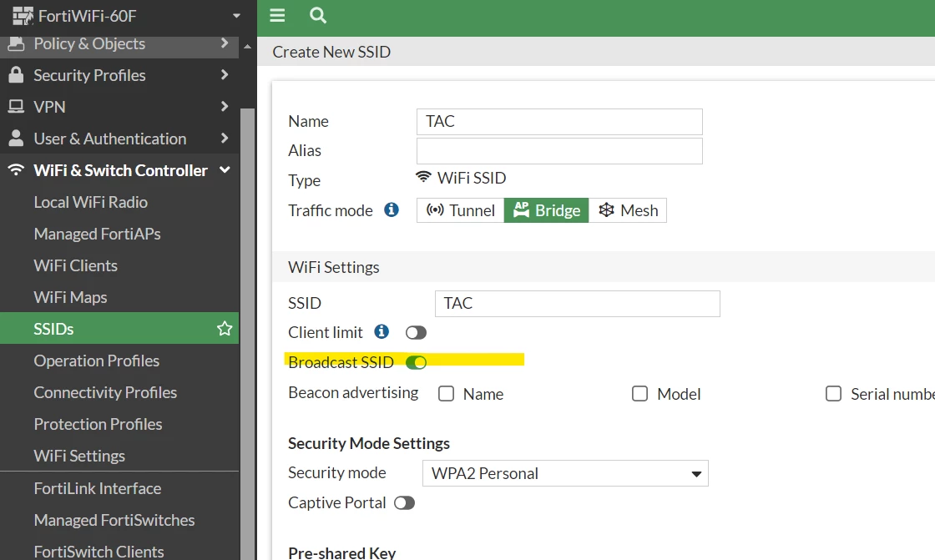Click the Alias input field
This screenshot has height=560, width=935.
[559, 151]
